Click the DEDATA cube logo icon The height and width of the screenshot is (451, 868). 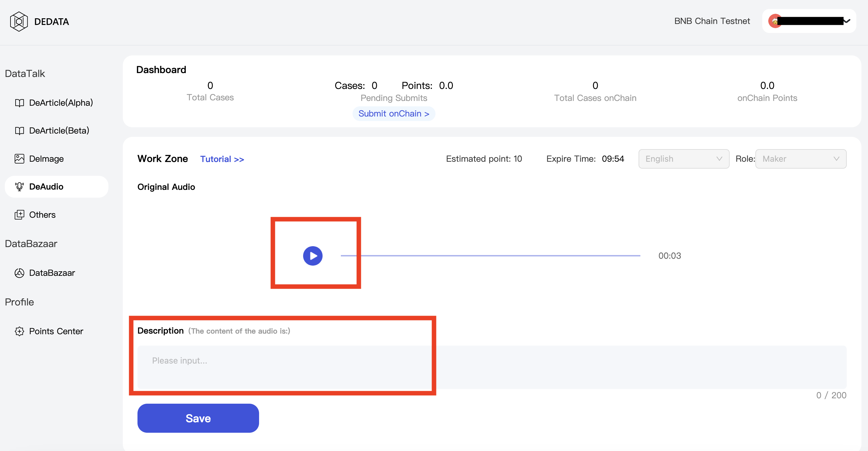coord(19,22)
